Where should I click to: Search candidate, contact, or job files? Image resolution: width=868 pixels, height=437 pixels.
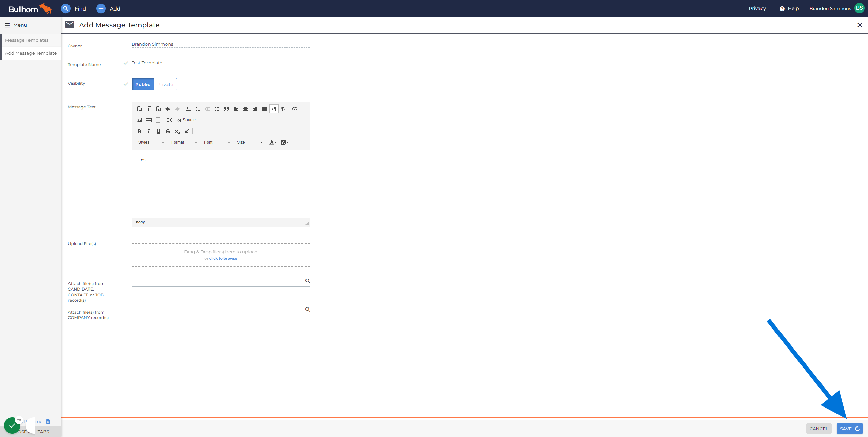click(308, 281)
